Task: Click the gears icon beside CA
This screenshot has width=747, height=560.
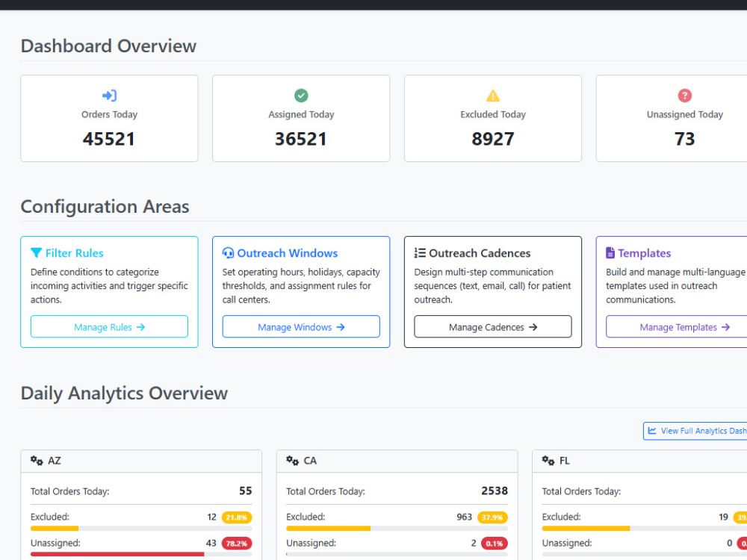Action: pos(293,461)
